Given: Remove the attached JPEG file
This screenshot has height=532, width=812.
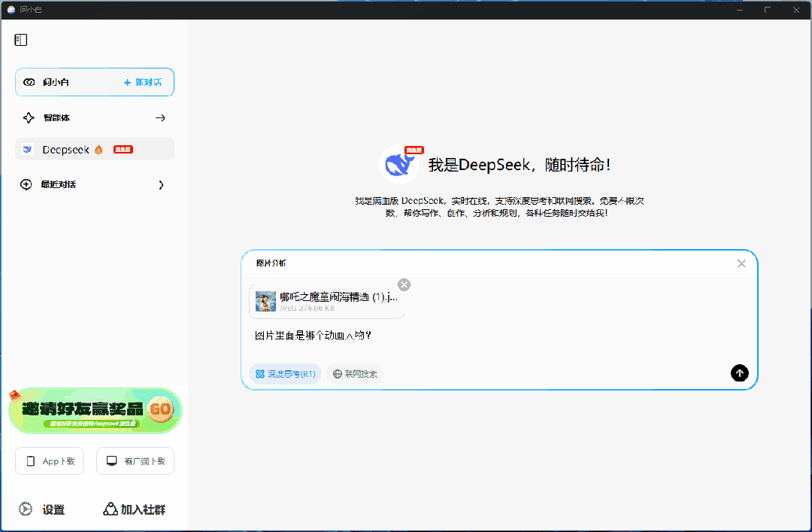Looking at the screenshot, I should tap(404, 284).
